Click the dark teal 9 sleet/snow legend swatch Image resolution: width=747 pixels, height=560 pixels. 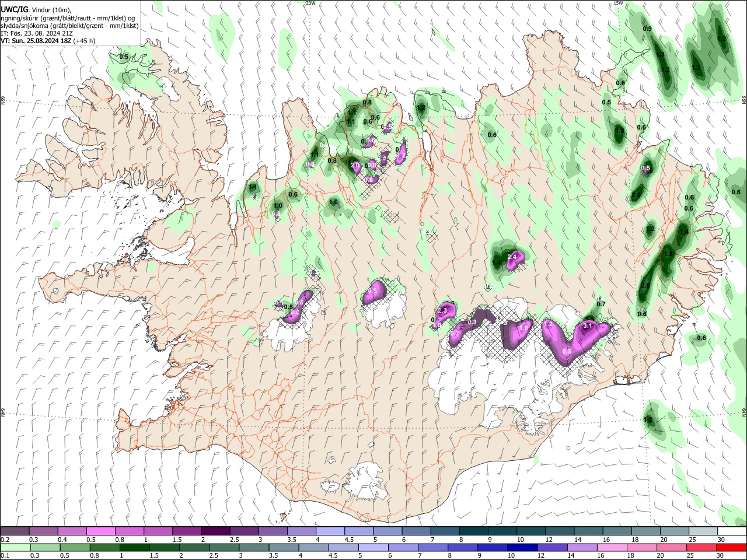coord(502,531)
